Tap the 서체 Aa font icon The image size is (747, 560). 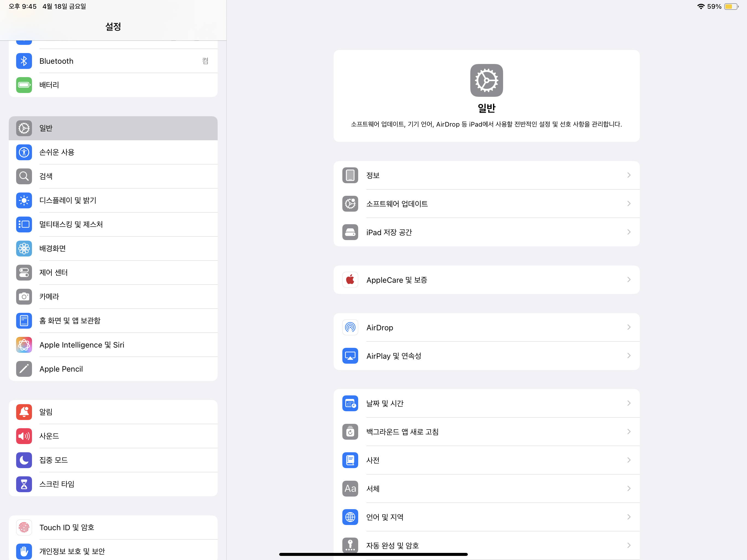350,488
